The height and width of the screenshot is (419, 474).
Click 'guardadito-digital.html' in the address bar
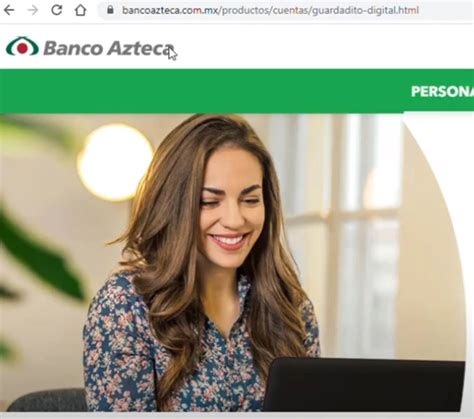(x=365, y=10)
